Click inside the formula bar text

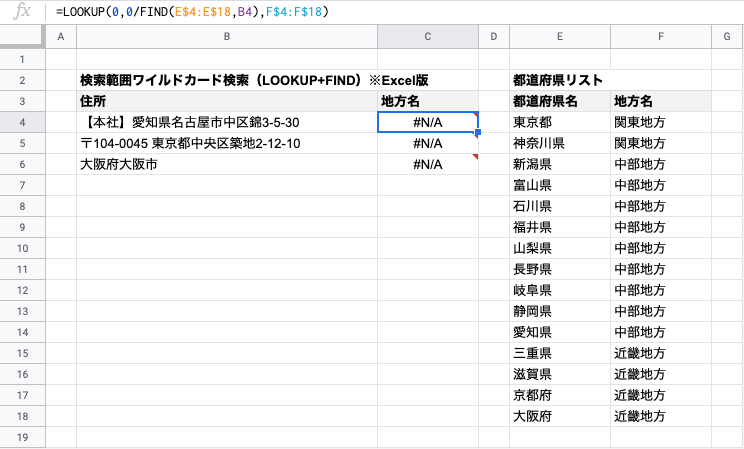coord(192,11)
